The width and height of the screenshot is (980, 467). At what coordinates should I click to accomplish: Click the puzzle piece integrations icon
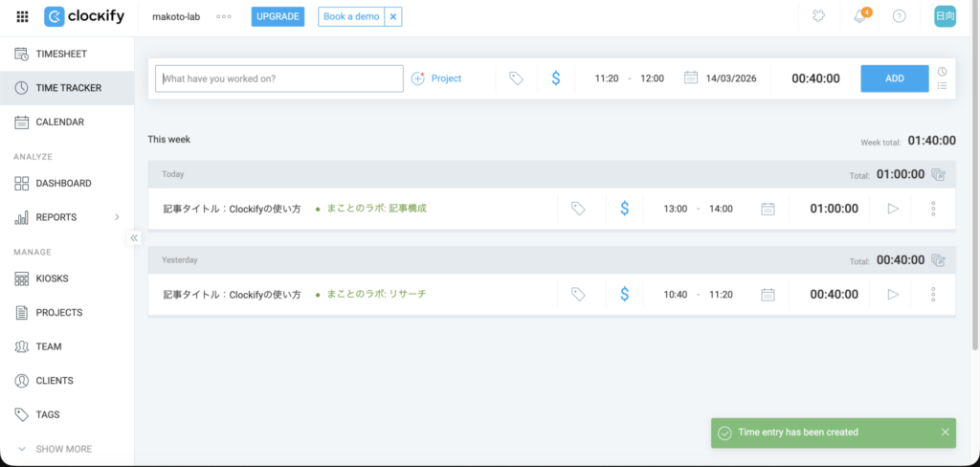coord(818,16)
